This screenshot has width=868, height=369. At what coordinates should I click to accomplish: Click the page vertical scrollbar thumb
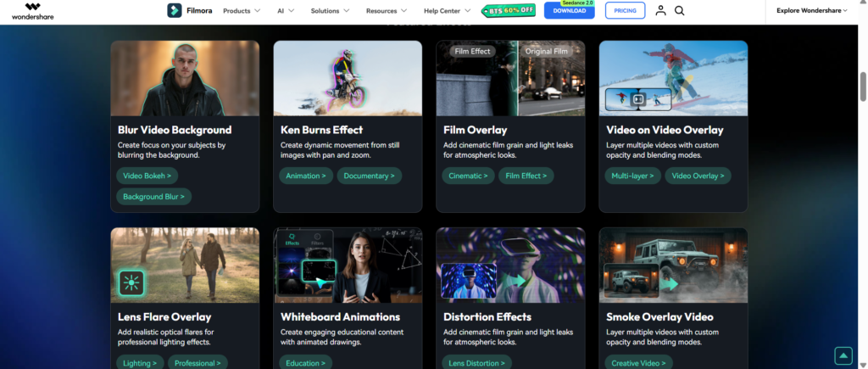tap(863, 87)
